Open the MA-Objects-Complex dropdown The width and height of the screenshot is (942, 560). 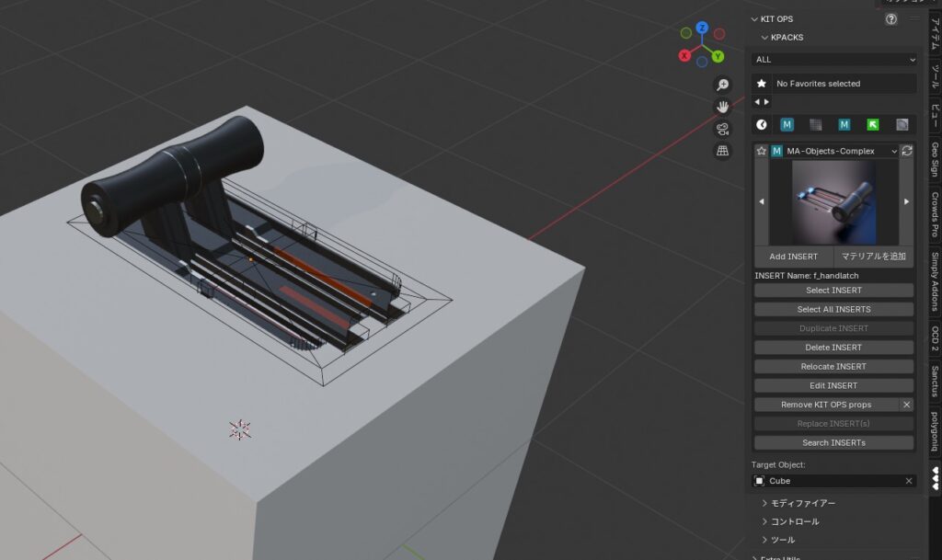[x=842, y=151]
